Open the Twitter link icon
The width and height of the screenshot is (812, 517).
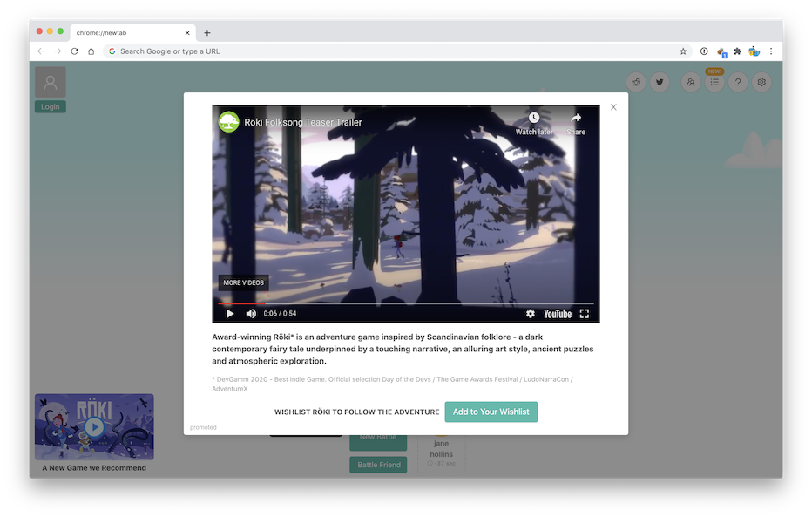(660, 82)
